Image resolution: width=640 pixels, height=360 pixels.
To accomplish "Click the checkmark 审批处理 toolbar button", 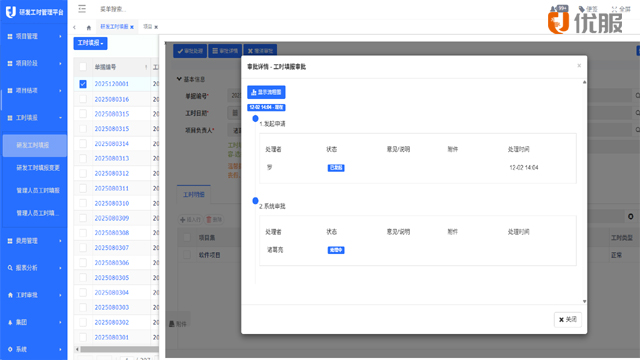I will pyautogui.click(x=190, y=51).
